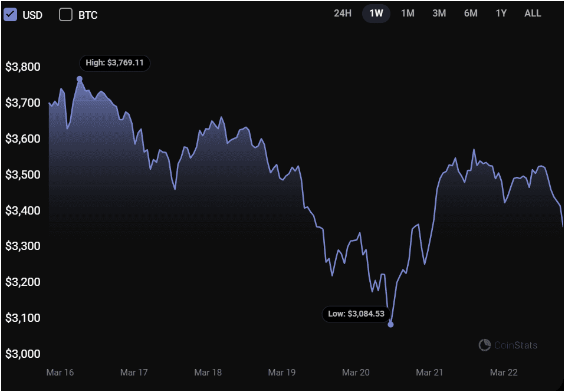Click the $3,500 price axis label
This screenshot has width=565, height=392.
pyautogui.click(x=22, y=175)
